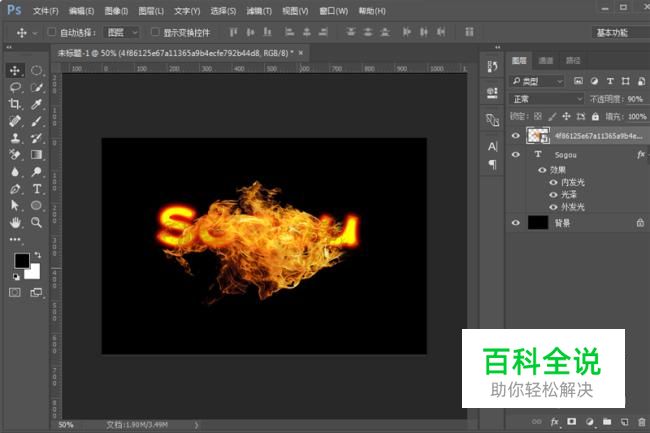Switch to the Channels (通道) tab
Image resolution: width=650 pixels, height=433 pixels.
point(546,60)
